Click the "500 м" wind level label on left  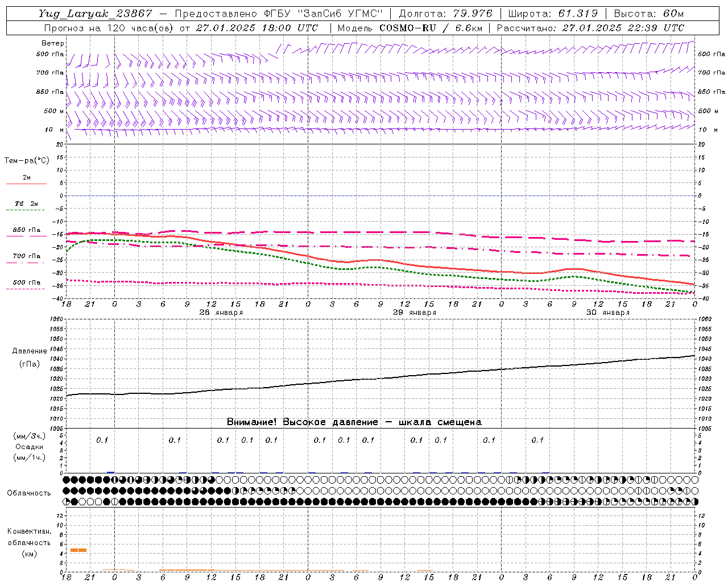pos(55,111)
